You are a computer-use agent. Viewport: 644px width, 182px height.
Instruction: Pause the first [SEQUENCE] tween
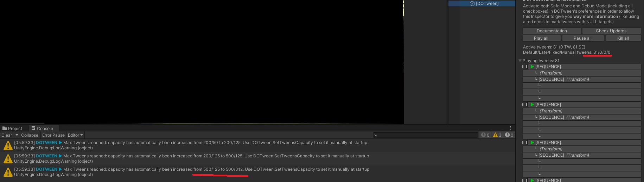524,67
